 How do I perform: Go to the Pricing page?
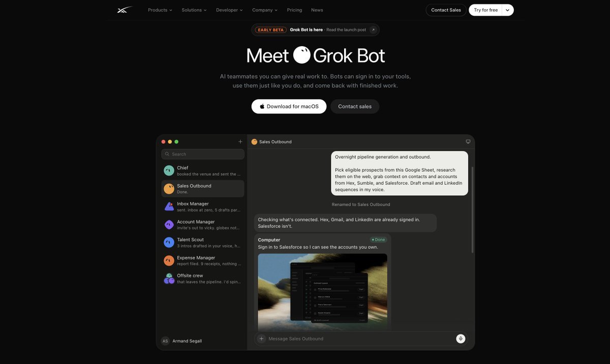[294, 10]
